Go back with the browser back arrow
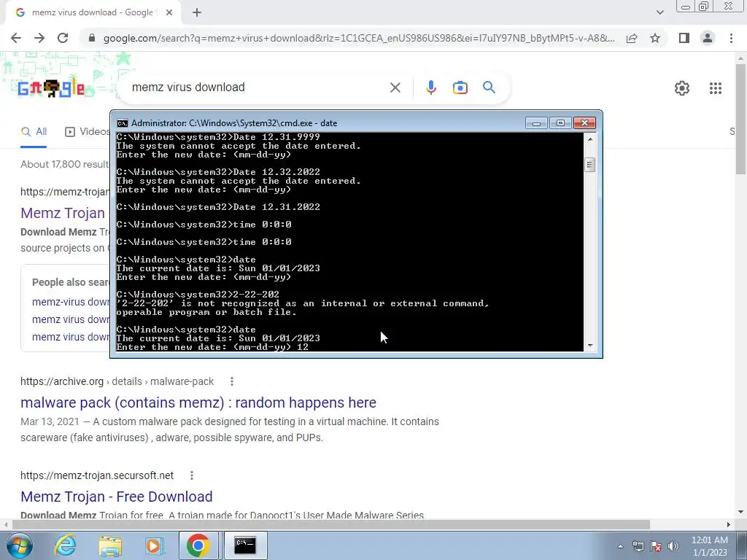Viewport: 747px width, 560px height. point(16,38)
